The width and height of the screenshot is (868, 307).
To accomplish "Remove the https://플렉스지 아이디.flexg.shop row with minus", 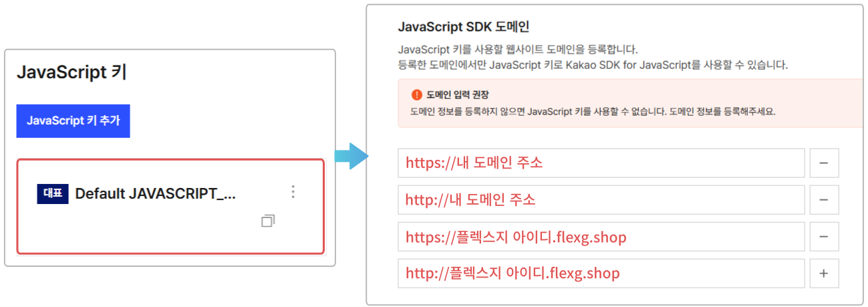I will coord(824,237).
